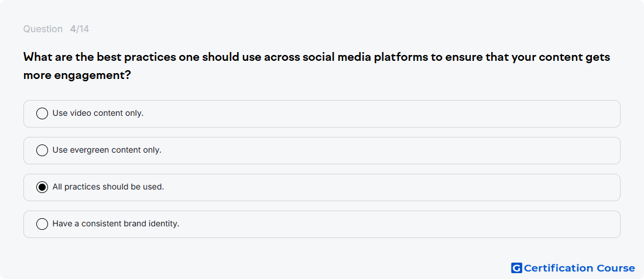This screenshot has height=279, width=644.
Task: Click the word 'Course' in the footer branding
Action: (616, 268)
